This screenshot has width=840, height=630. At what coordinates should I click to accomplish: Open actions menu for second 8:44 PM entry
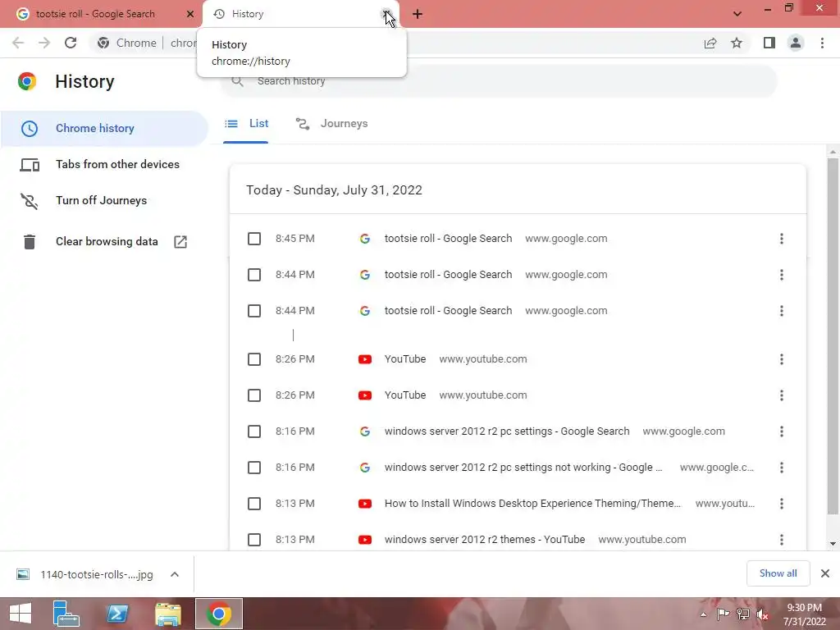[x=782, y=311]
